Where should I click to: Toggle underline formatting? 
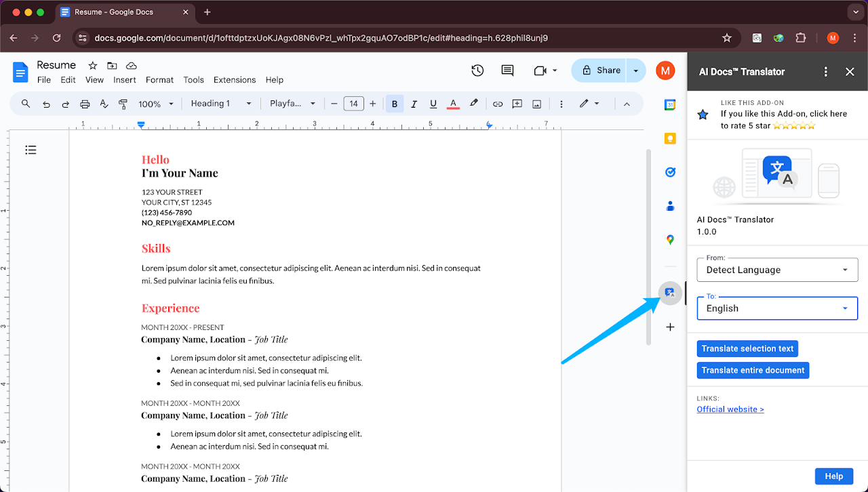click(433, 104)
